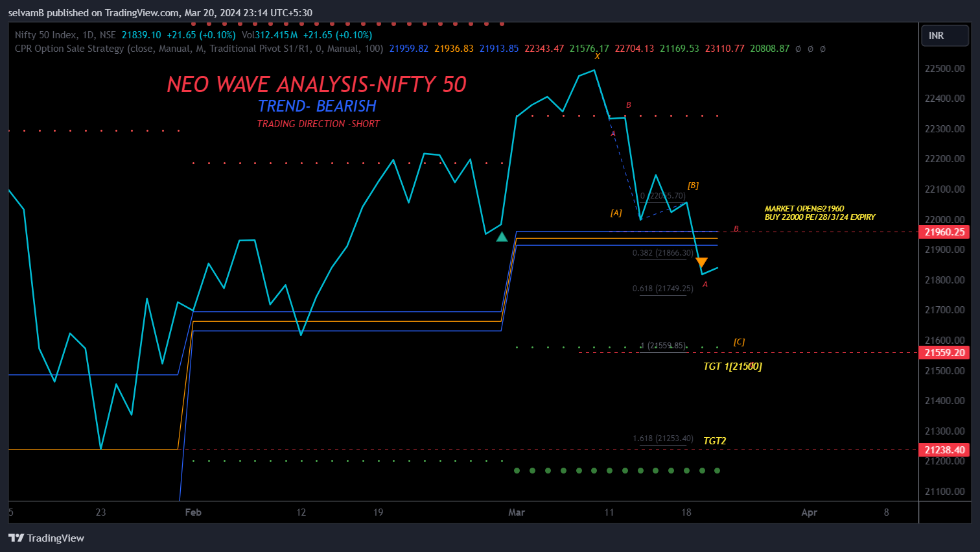Select the orange [B] wave label
Screen dimensions: 980x552
click(693, 186)
